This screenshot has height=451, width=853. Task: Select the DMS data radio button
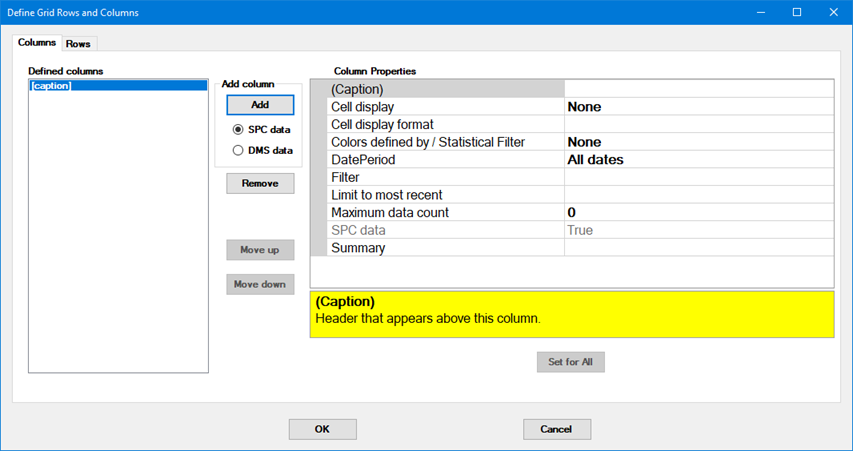[x=238, y=151]
